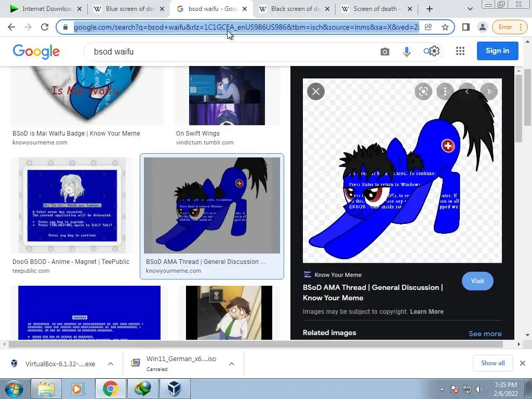This screenshot has width=532, height=399.
Task: View site info via the padlock icon
Action: tap(65, 27)
